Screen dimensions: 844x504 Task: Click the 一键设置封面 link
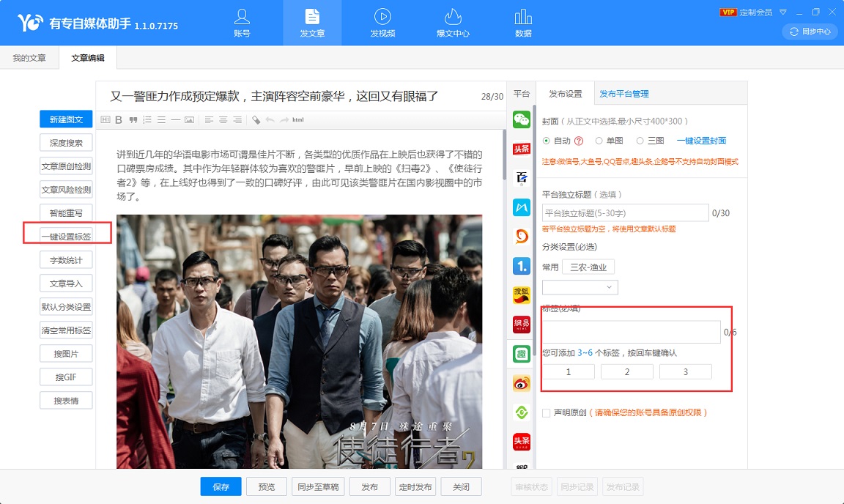click(701, 141)
